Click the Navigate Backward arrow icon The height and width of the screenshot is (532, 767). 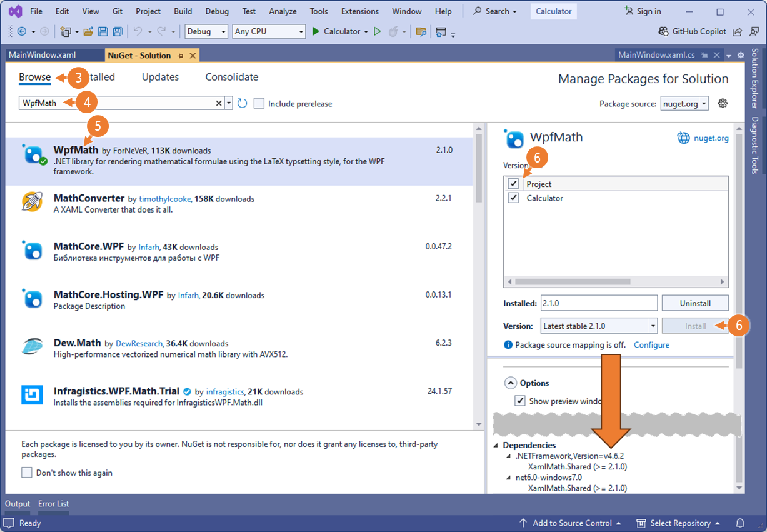[x=21, y=31]
